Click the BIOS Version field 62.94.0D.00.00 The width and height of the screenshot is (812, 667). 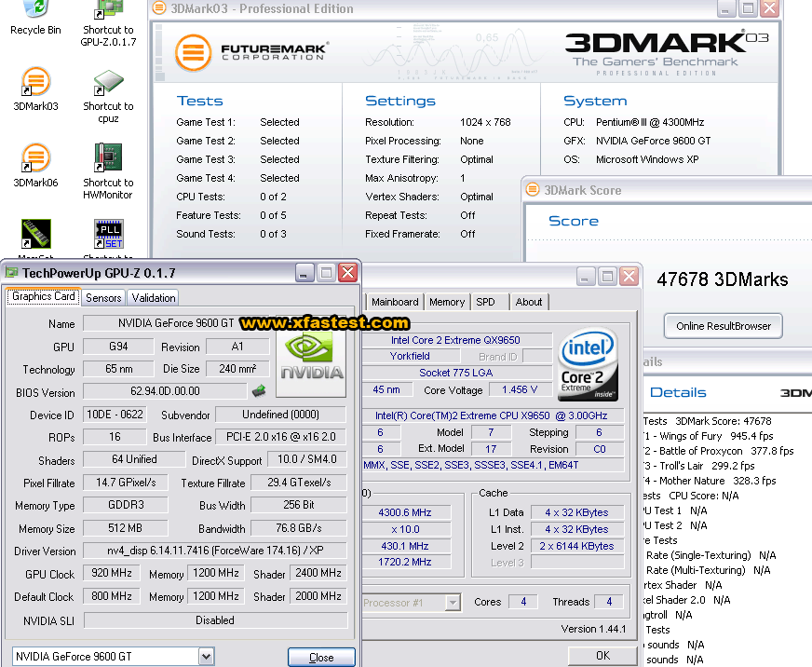tap(165, 390)
